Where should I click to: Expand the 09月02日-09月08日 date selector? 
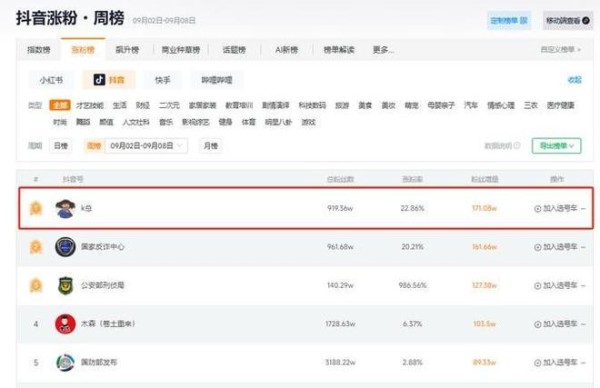pyautogui.click(x=147, y=145)
